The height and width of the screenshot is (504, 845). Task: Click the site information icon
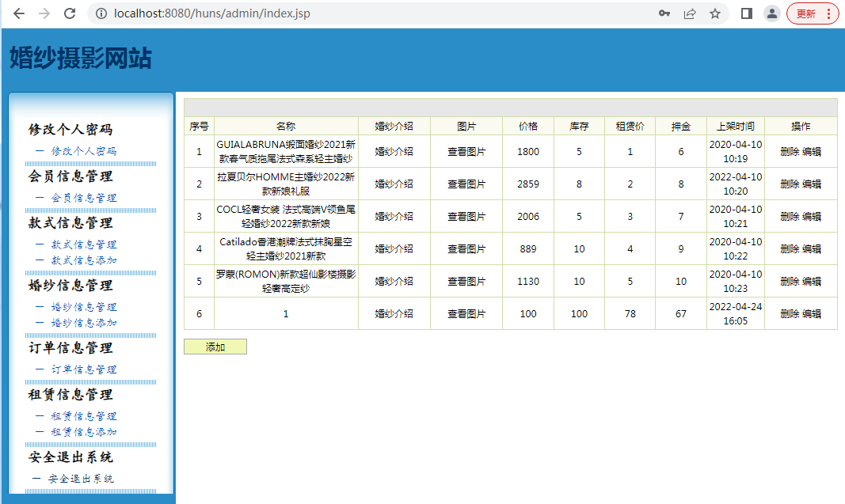point(100,13)
